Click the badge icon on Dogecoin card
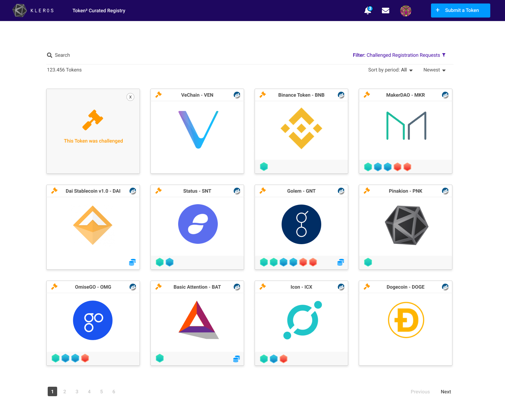Image resolution: width=505 pixels, height=420 pixels. (x=445, y=287)
